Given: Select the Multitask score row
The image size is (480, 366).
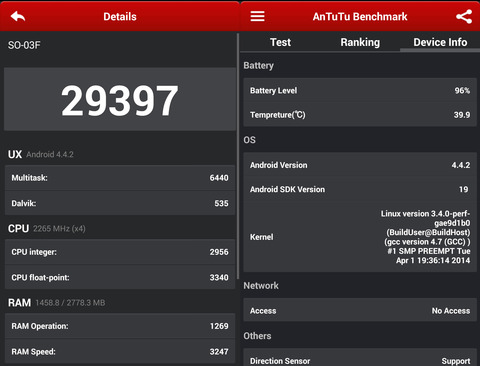Looking at the screenshot, I should [120, 178].
